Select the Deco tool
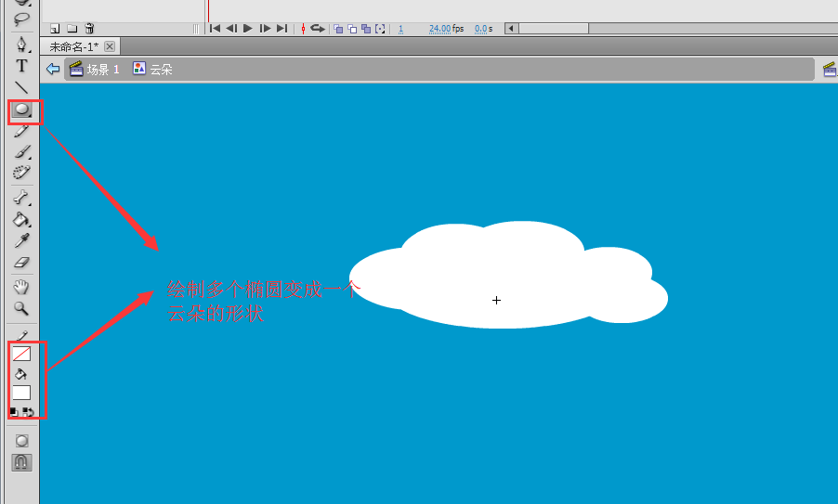The image size is (838, 504). (x=21, y=173)
